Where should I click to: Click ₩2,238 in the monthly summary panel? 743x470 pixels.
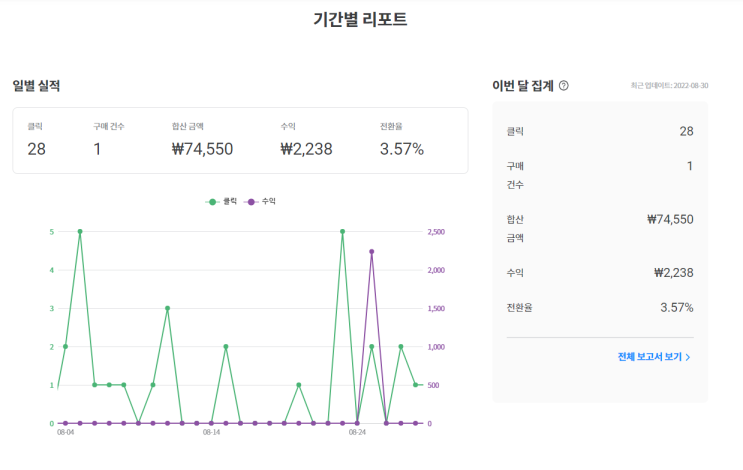tap(673, 272)
